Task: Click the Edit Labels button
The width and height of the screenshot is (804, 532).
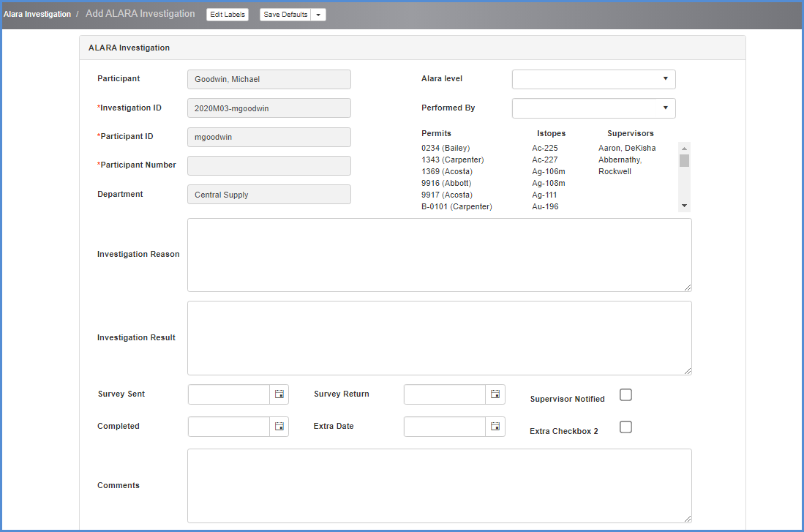Action: point(228,15)
